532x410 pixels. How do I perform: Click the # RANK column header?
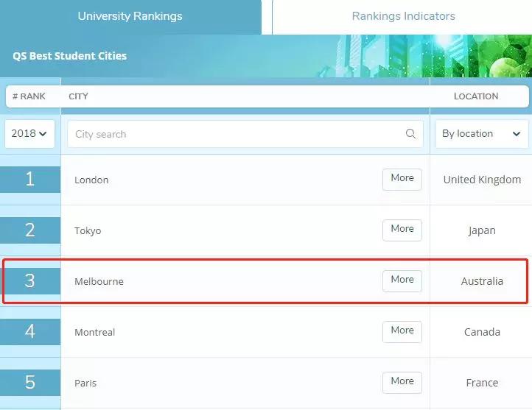pyautogui.click(x=29, y=96)
